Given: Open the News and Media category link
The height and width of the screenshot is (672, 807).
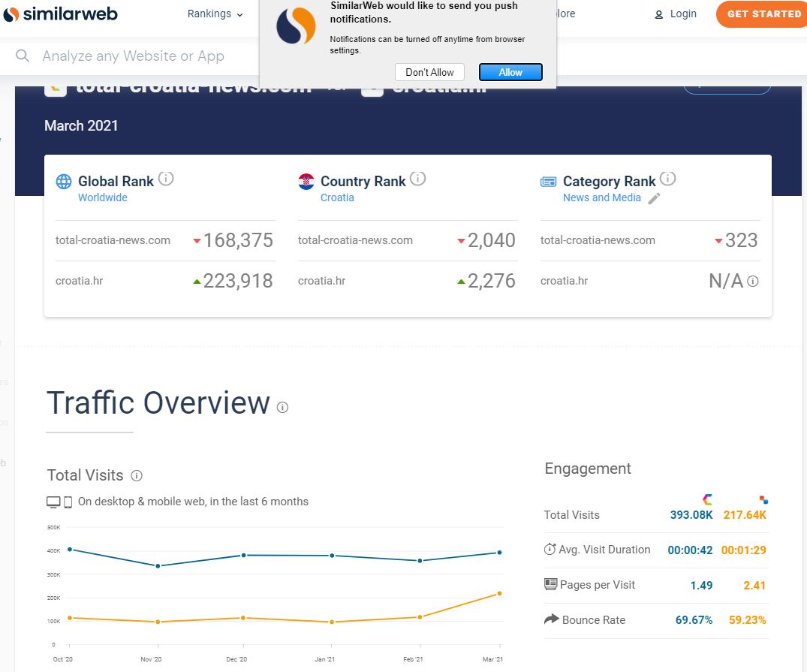Looking at the screenshot, I should tap(602, 197).
